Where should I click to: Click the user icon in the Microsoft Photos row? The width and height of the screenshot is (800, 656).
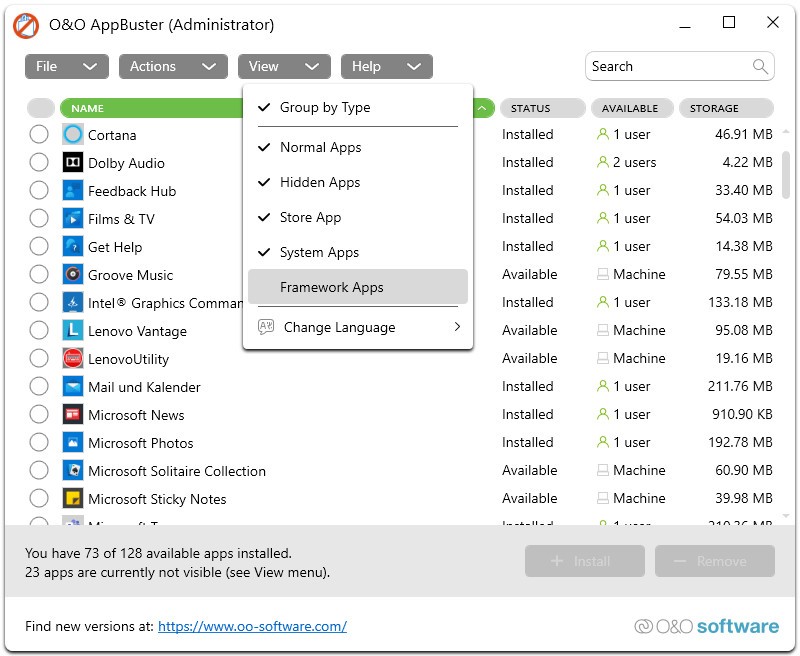pos(603,442)
